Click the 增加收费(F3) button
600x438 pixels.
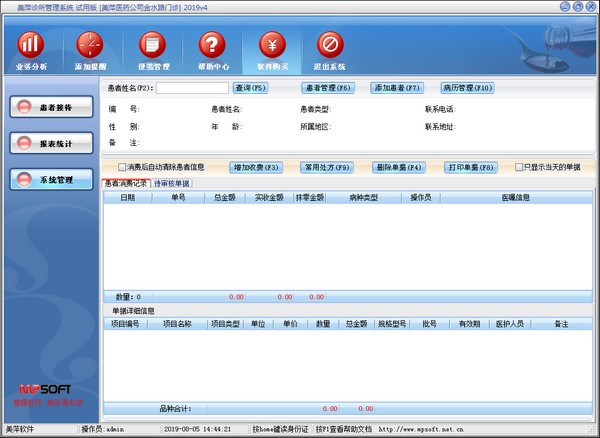[x=256, y=167]
